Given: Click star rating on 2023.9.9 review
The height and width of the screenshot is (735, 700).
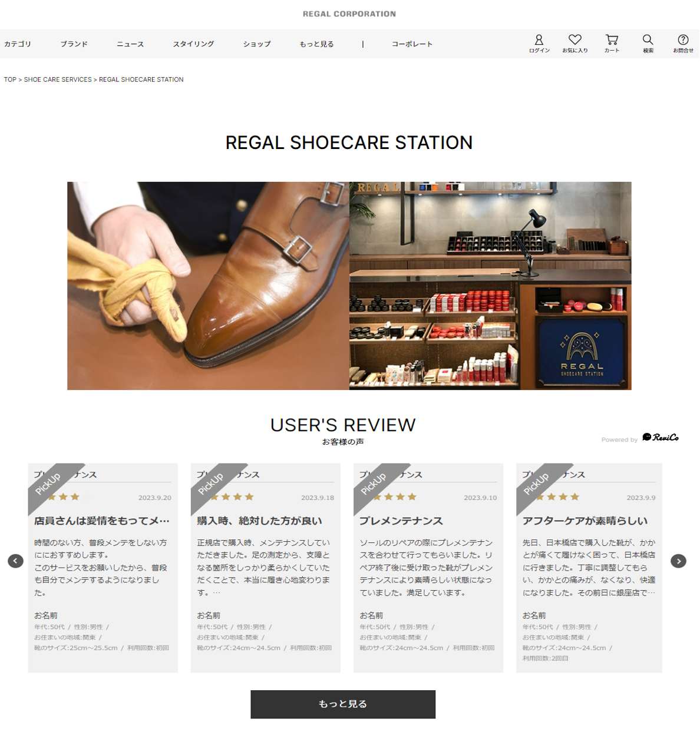Looking at the screenshot, I should [553, 497].
